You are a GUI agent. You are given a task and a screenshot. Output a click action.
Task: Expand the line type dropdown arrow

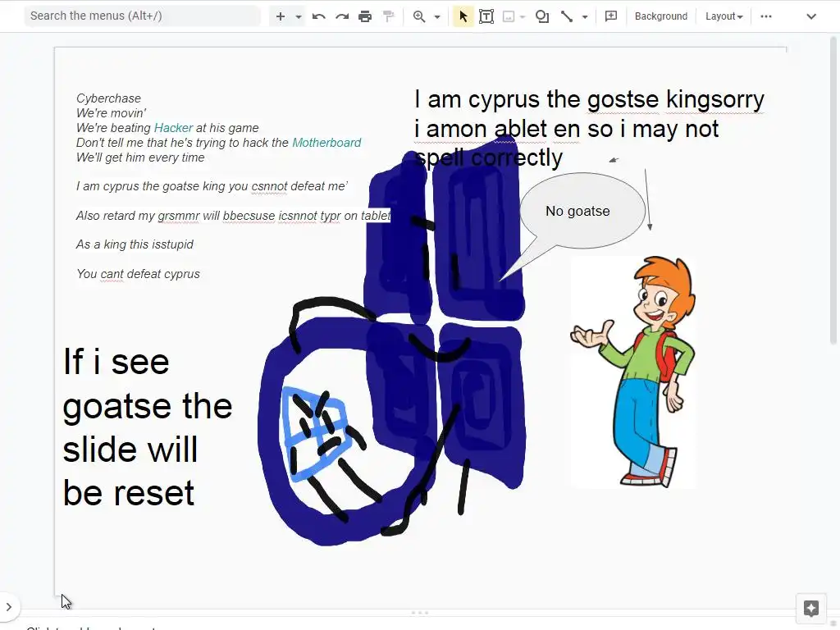pyautogui.click(x=584, y=16)
